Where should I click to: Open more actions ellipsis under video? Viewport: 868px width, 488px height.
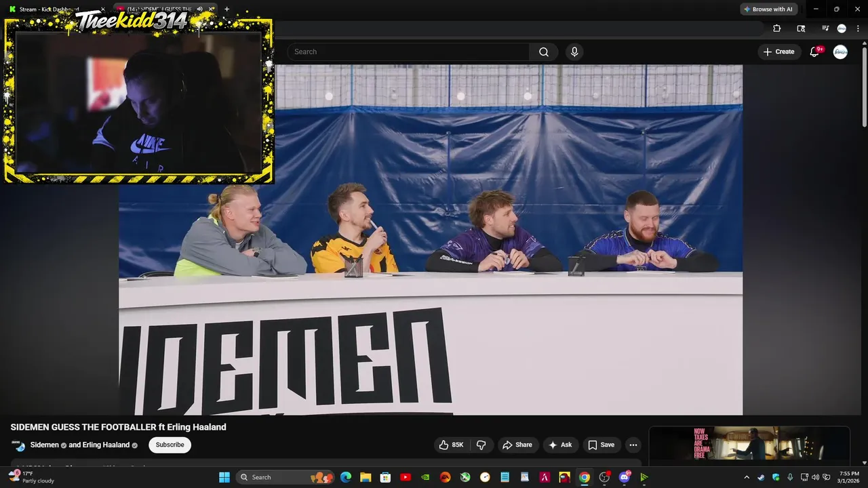[633, 445]
